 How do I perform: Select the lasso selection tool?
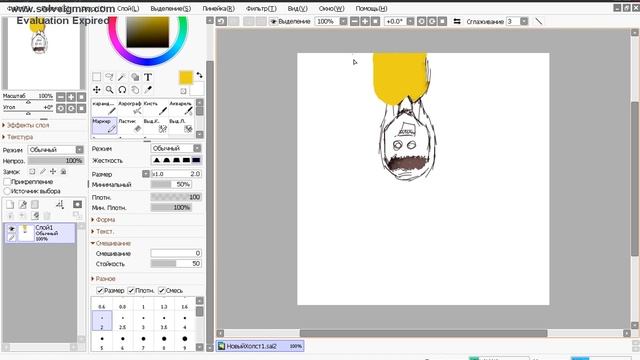[x=109, y=77]
